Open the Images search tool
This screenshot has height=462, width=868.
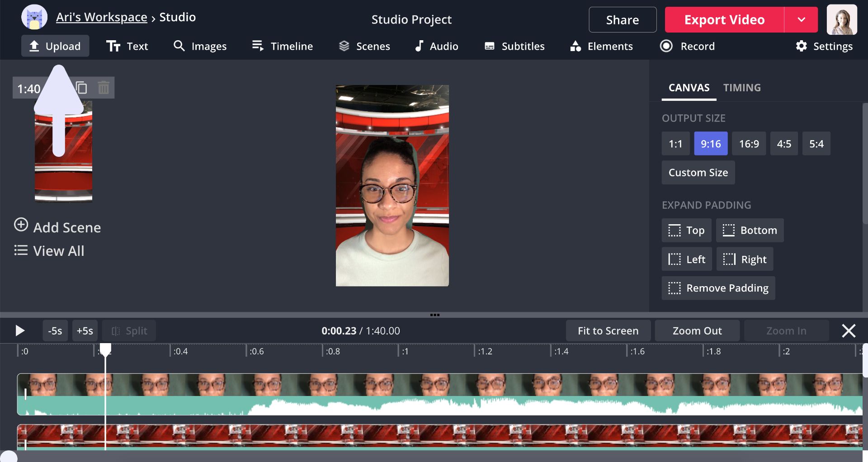coord(200,46)
